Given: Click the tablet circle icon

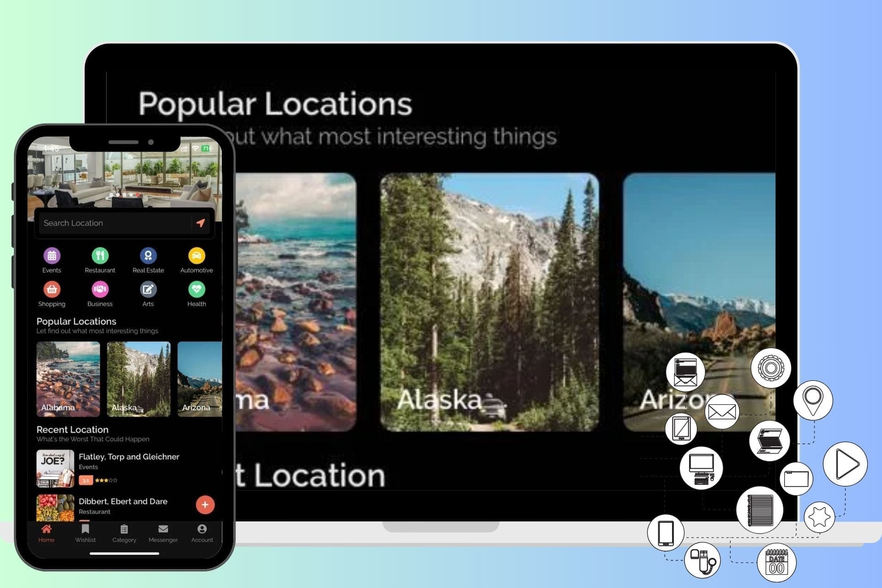Looking at the screenshot, I should [681, 429].
